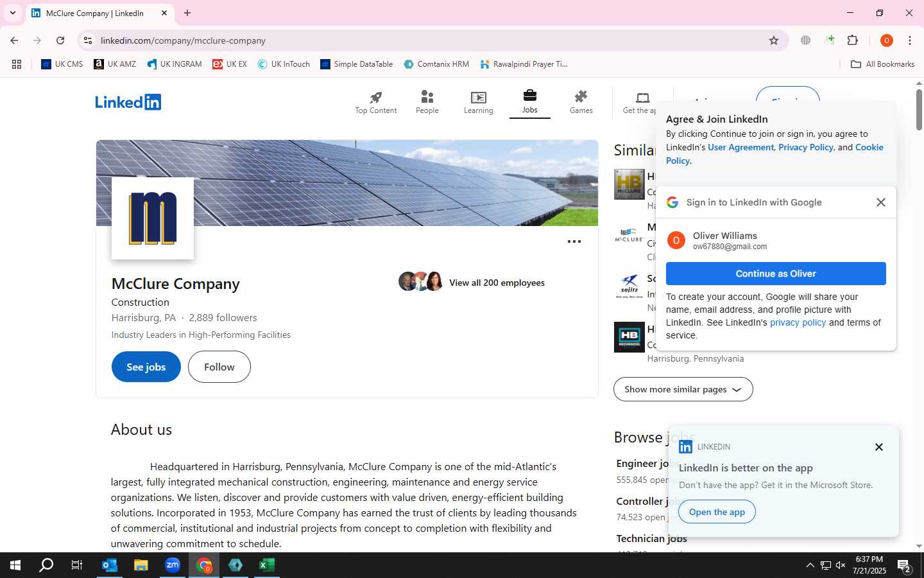Select the Oliver Williams Google account
Image resolution: width=924 pixels, height=578 pixels.
pyautogui.click(x=776, y=241)
